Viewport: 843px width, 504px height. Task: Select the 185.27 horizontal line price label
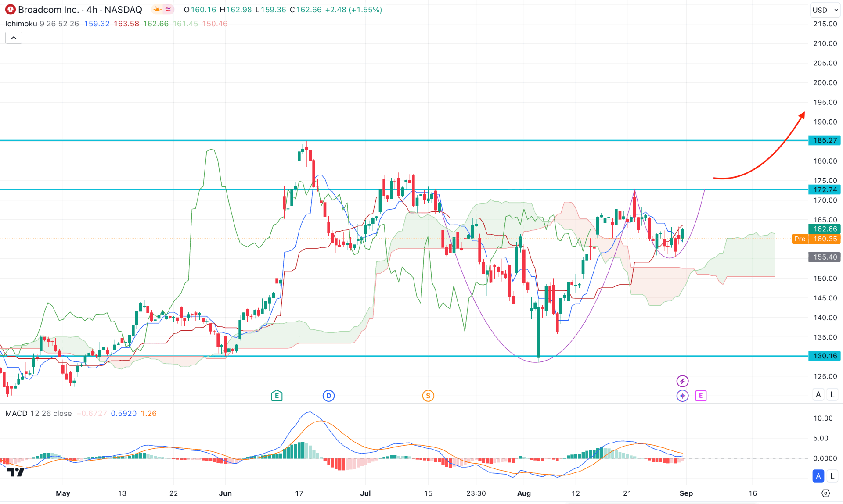click(825, 140)
